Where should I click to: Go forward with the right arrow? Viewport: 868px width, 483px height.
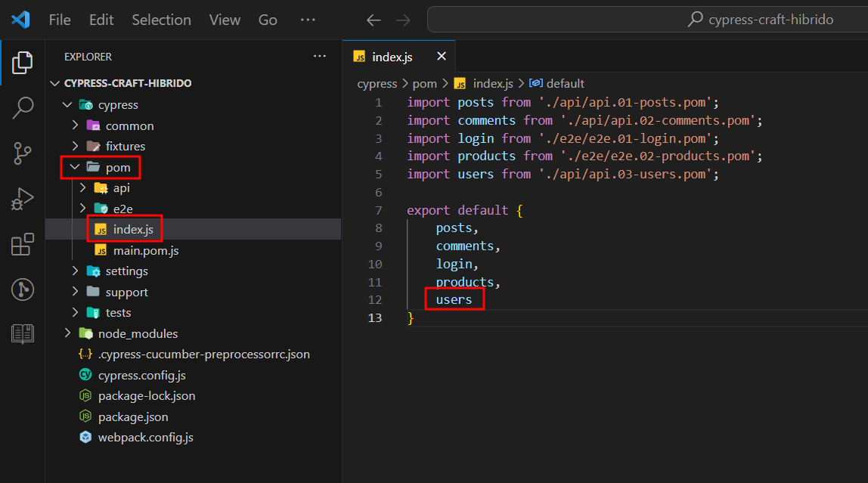(x=404, y=20)
